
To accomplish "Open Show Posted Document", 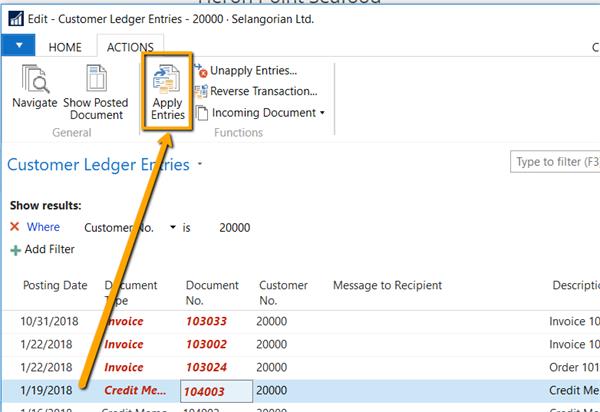I will 96,80.
